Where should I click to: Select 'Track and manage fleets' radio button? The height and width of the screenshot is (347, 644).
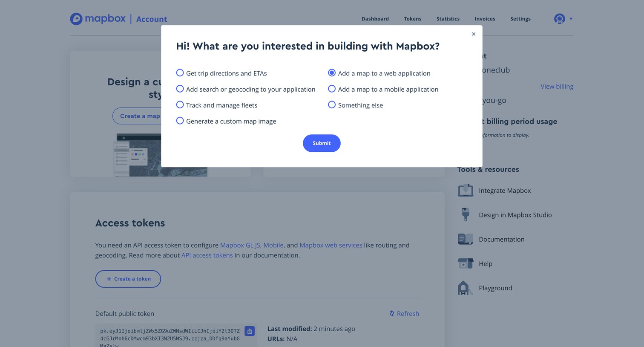tap(180, 105)
